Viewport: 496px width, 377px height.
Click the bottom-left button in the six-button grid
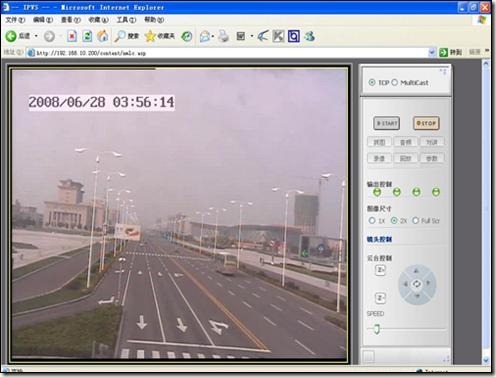tap(379, 158)
